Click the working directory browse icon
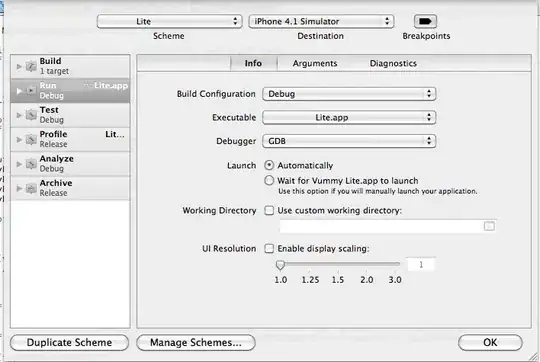 click(x=489, y=226)
